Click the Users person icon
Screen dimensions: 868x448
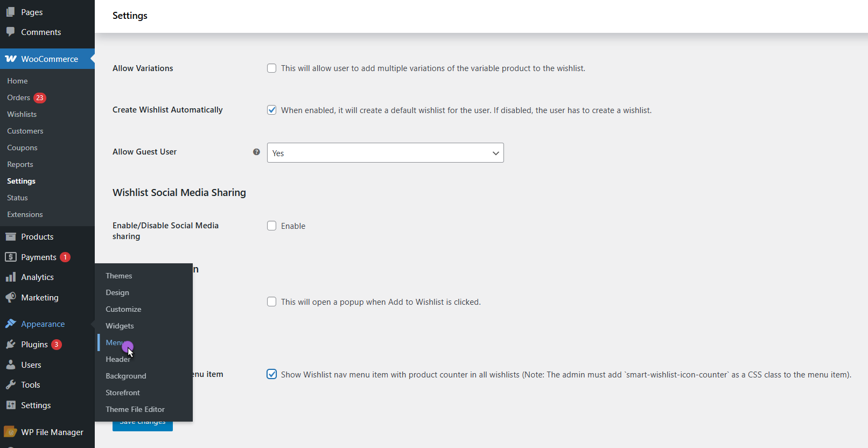tap(11, 365)
